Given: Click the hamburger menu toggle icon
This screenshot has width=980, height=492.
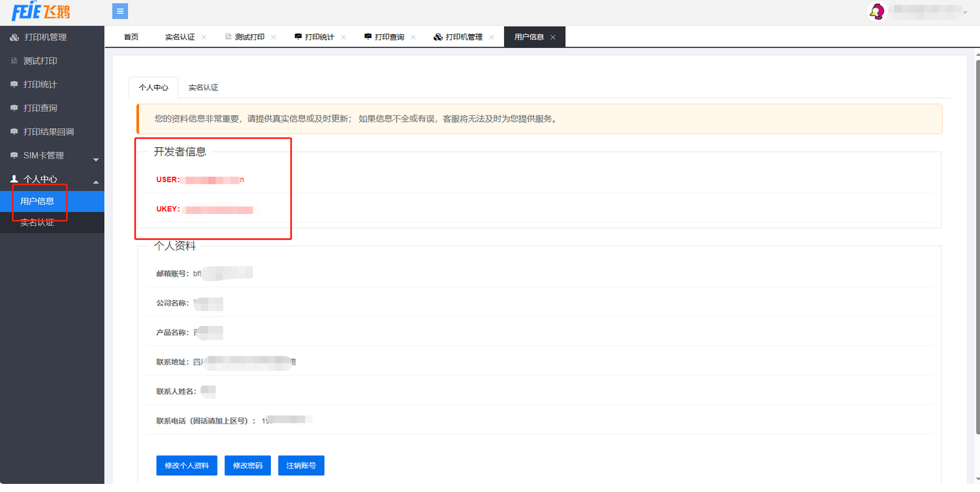Looking at the screenshot, I should pos(120,11).
